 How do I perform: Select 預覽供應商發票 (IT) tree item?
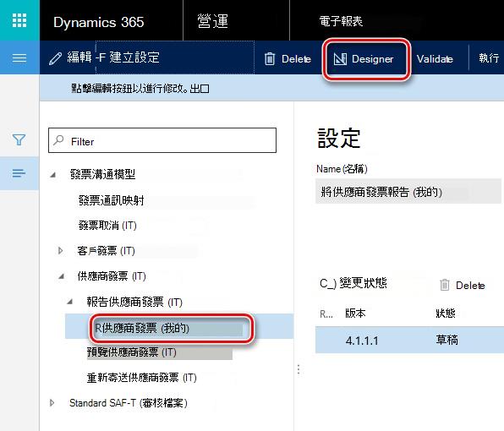tap(132, 352)
